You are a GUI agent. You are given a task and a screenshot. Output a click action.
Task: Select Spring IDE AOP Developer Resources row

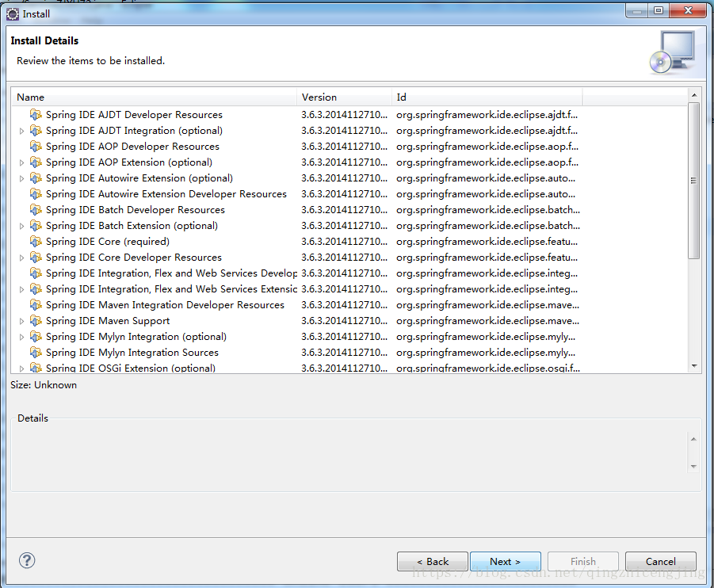(x=349, y=146)
